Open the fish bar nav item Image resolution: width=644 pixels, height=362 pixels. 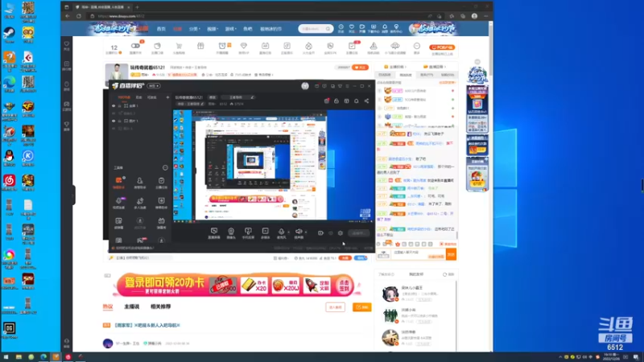pyautogui.click(x=248, y=29)
